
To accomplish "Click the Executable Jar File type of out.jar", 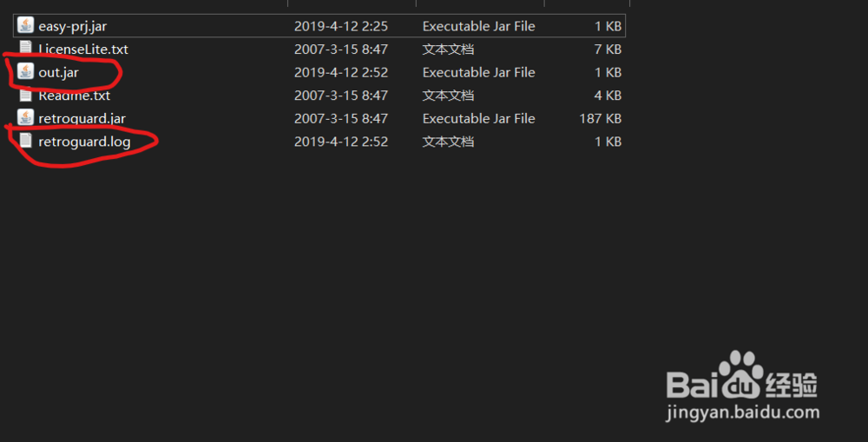I will [x=478, y=72].
